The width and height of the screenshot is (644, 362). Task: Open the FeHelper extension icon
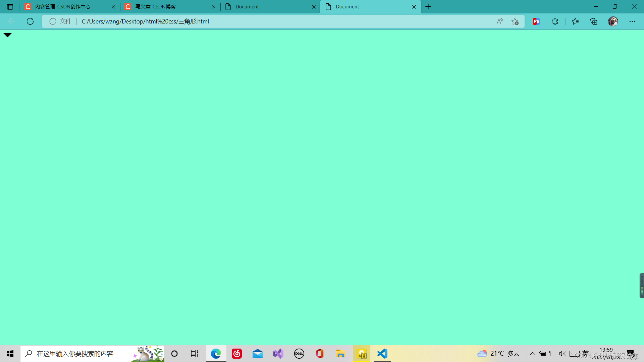536,21
